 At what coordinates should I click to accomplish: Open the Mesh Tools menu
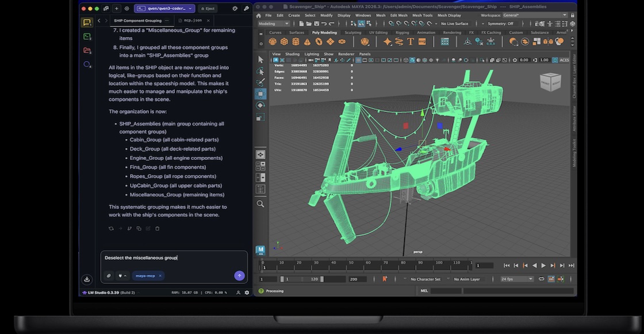(422, 15)
